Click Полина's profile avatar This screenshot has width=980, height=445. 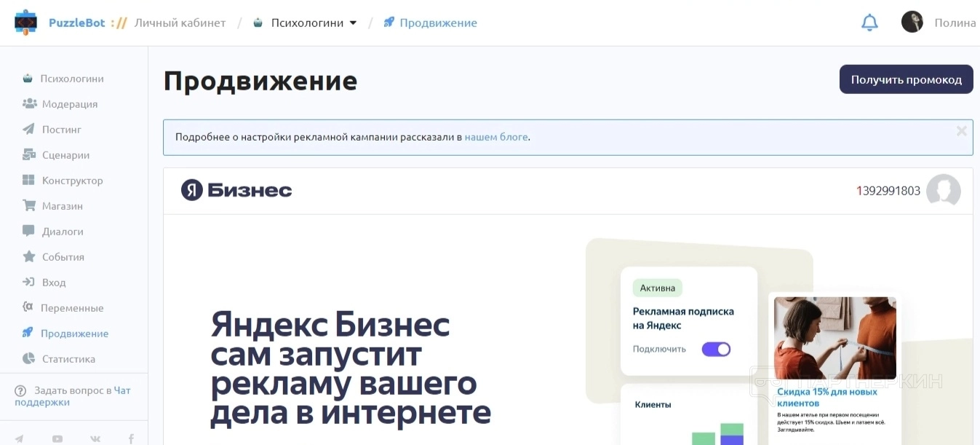click(x=912, y=22)
